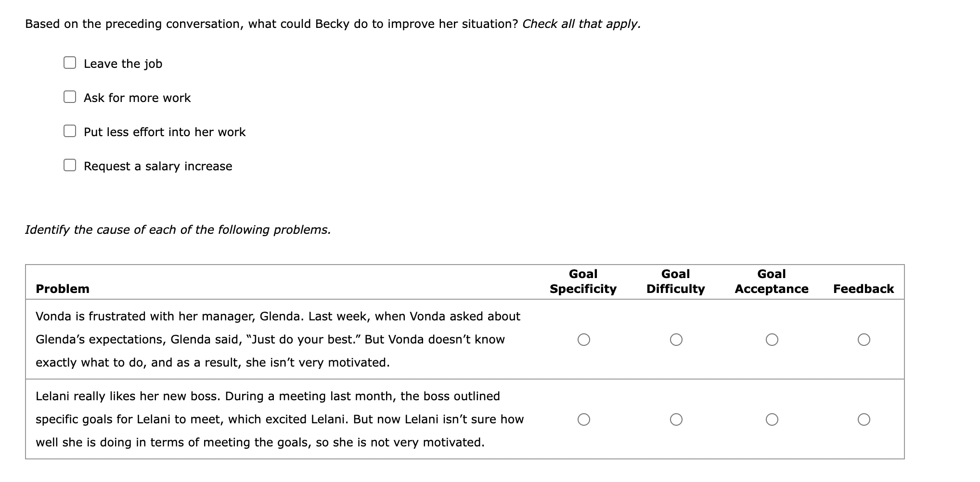Select Goal Acceptance for Lelani's problem
The width and height of the screenshot is (980, 482).
pyautogui.click(x=772, y=420)
